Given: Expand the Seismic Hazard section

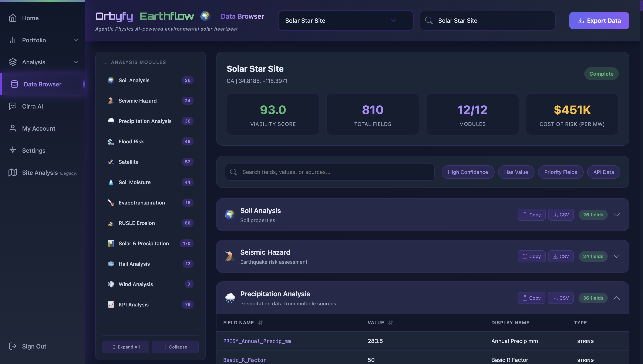Looking at the screenshot, I should pos(617,256).
